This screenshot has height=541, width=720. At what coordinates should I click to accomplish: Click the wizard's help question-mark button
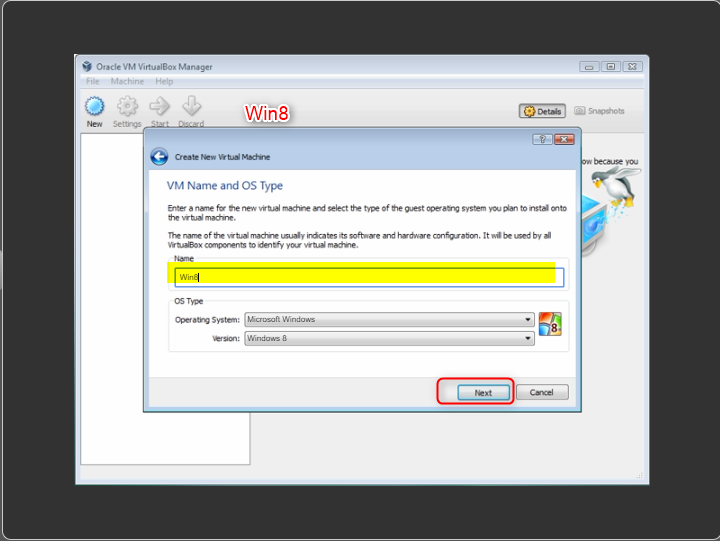pyautogui.click(x=542, y=140)
